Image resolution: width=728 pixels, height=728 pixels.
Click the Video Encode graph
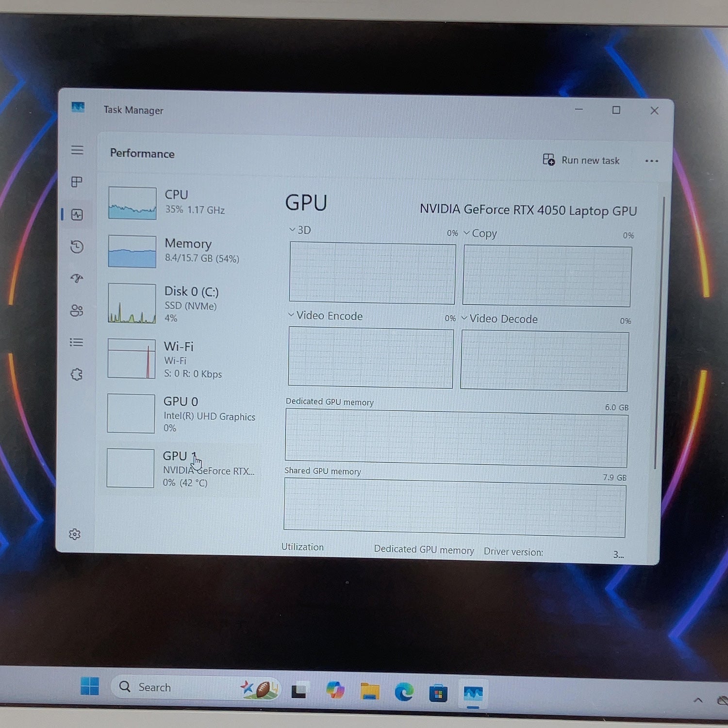[x=371, y=358]
